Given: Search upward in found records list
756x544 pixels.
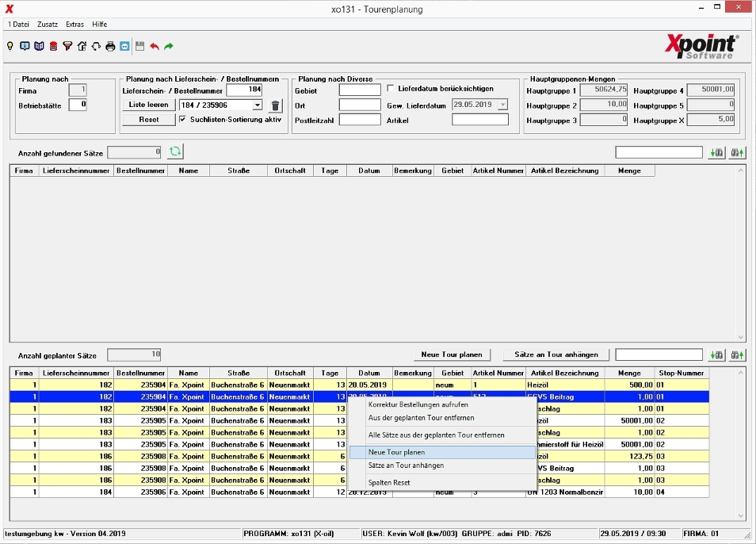Looking at the screenshot, I should tap(737, 153).
